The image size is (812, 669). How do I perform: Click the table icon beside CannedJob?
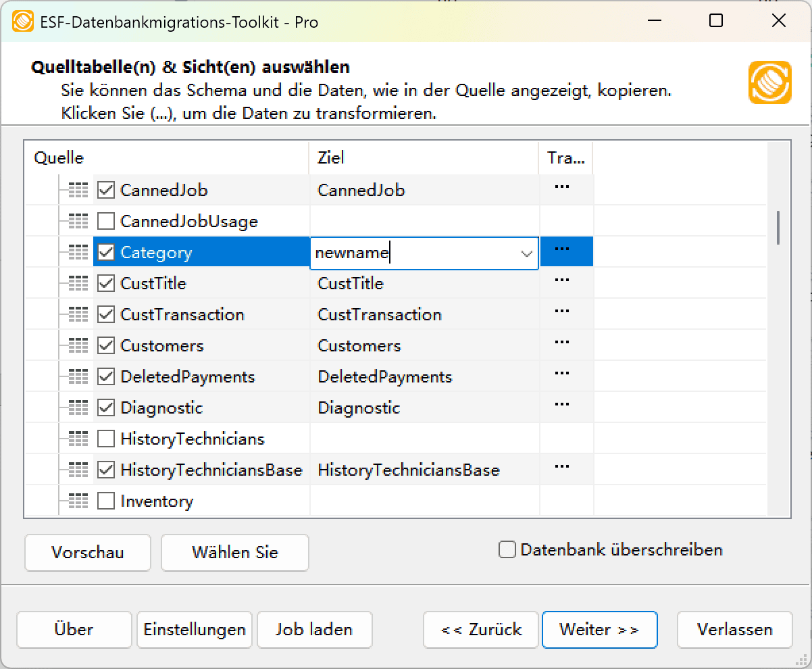(x=78, y=191)
